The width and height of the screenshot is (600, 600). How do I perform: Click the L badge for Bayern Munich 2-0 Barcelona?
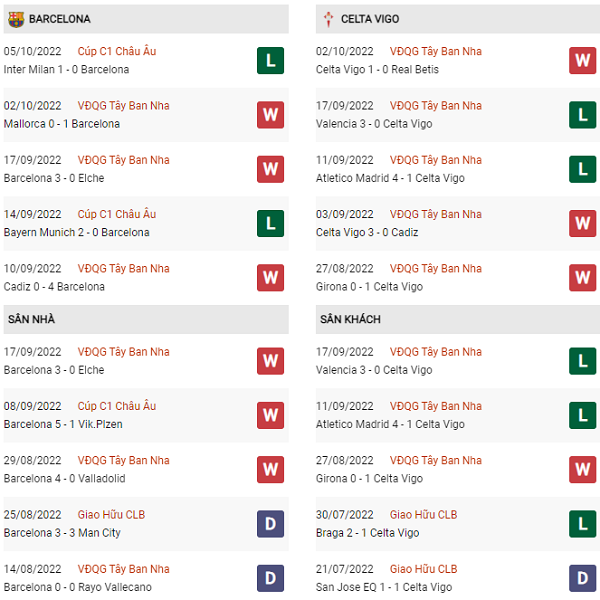(271, 223)
